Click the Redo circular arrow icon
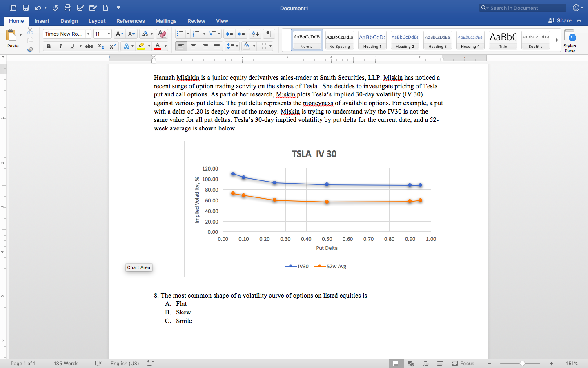The height and width of the screenshot is (368, 588). point(55,8)
